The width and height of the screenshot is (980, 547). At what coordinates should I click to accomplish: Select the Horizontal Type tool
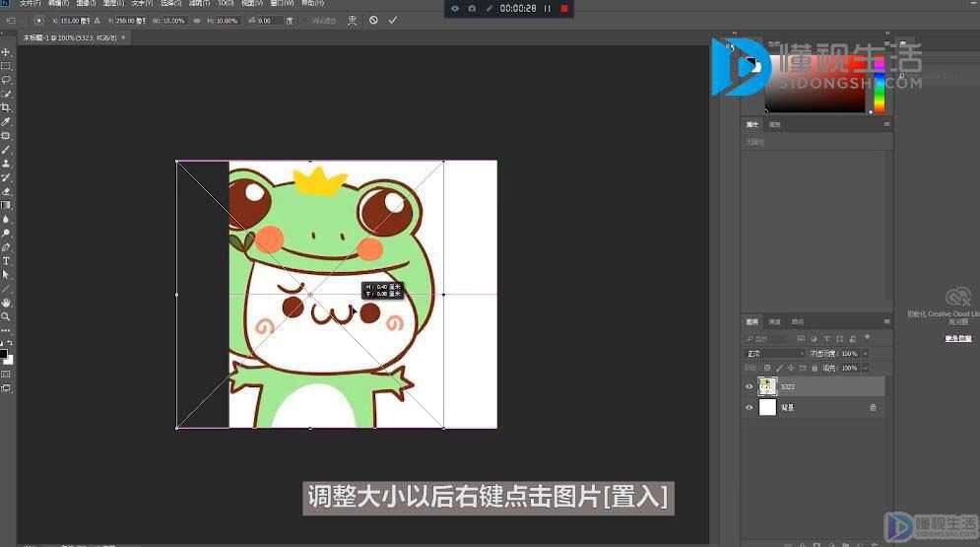click(6, 260)
